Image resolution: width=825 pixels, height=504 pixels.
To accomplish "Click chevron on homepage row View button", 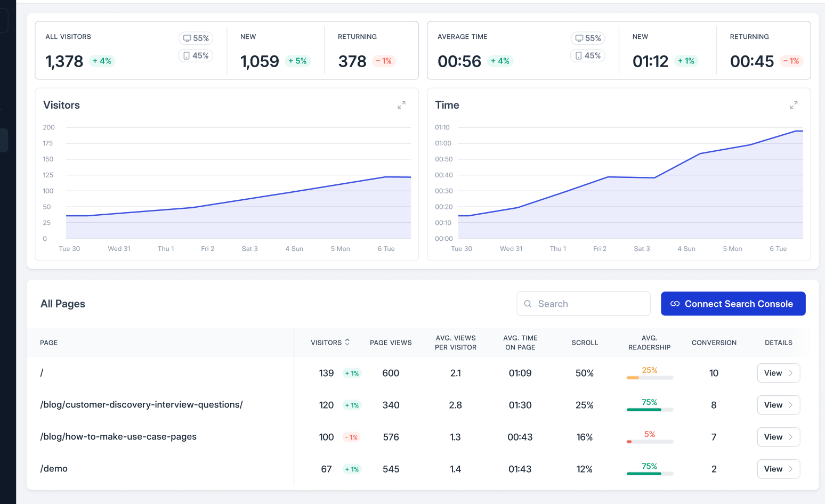I will [x=791, y=373].
